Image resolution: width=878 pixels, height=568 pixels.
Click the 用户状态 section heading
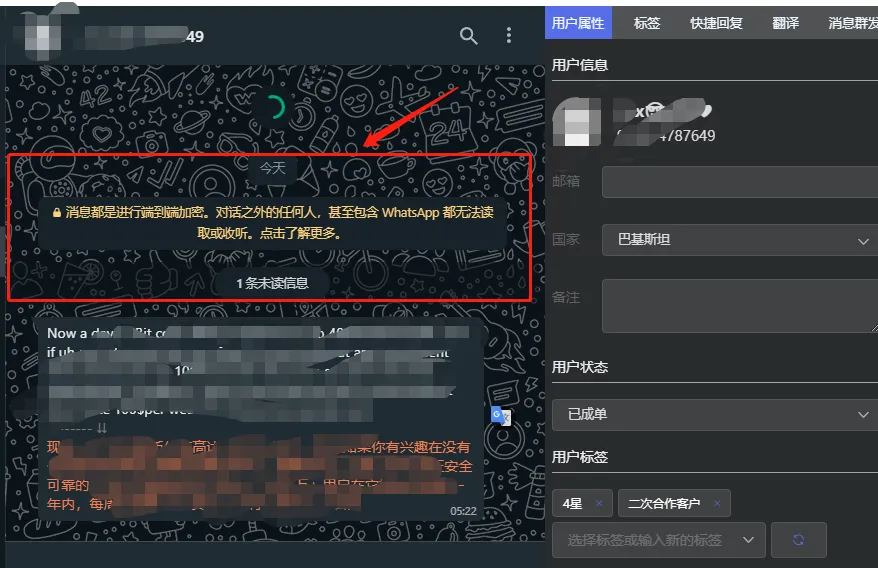click(580, 367)
